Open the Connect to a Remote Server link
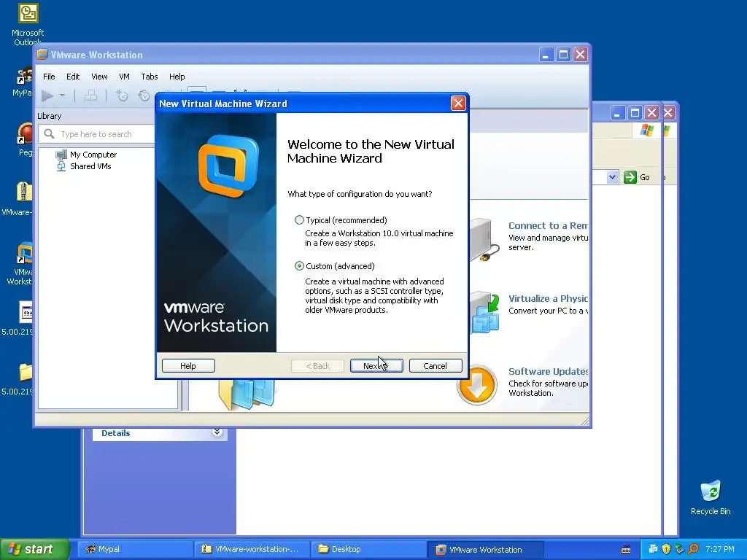 pyautogui.click(x=548, y=226)
